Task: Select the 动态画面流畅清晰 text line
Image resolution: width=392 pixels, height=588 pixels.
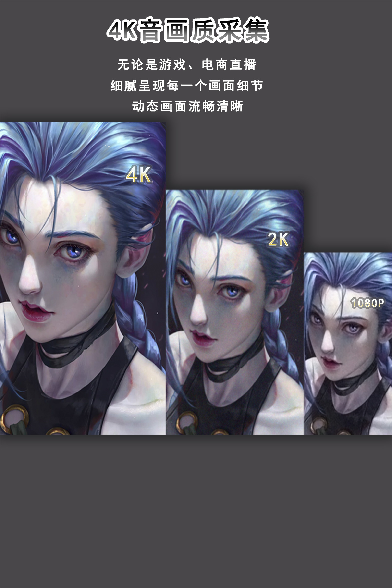Action: [x=187, y=106]
